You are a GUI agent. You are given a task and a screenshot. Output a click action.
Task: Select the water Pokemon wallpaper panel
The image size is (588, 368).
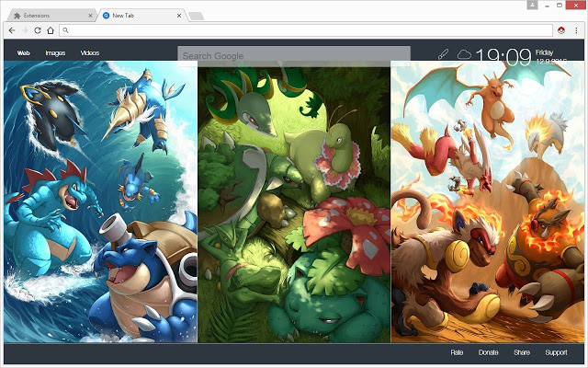tap(100, 201)
